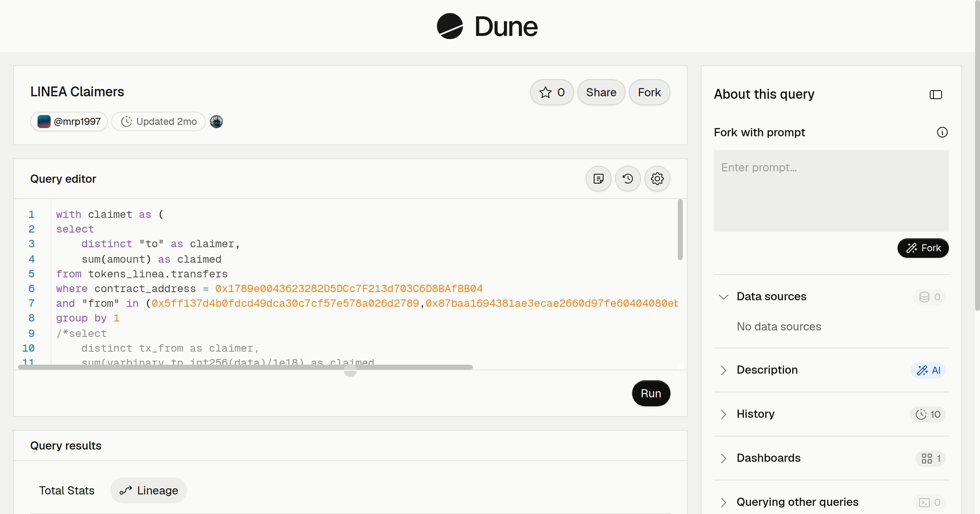Click the Updated 2mo badge

point(158,122)
